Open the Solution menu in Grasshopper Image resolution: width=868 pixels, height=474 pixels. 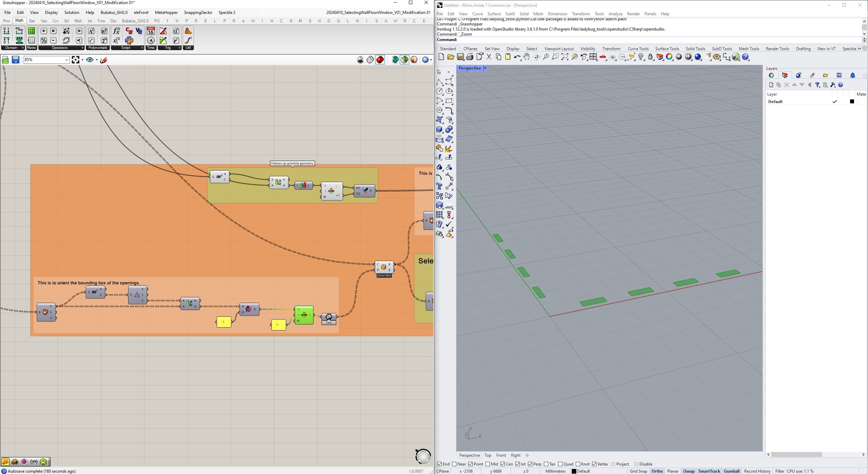tap(72, 13)
